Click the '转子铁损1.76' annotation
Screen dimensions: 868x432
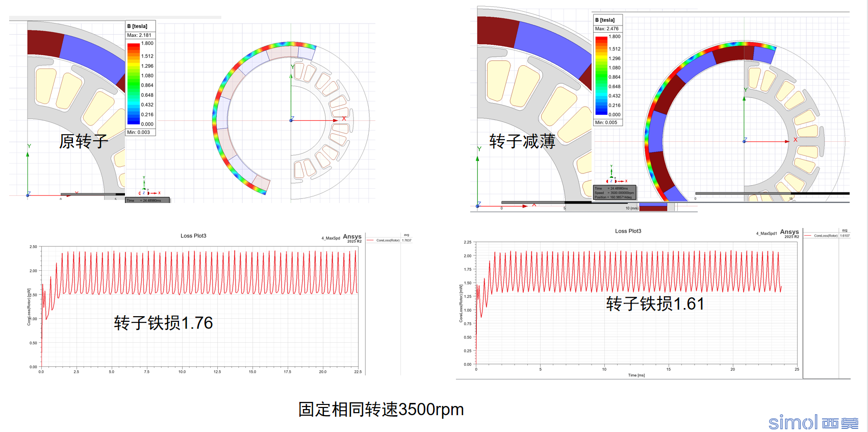163,323
